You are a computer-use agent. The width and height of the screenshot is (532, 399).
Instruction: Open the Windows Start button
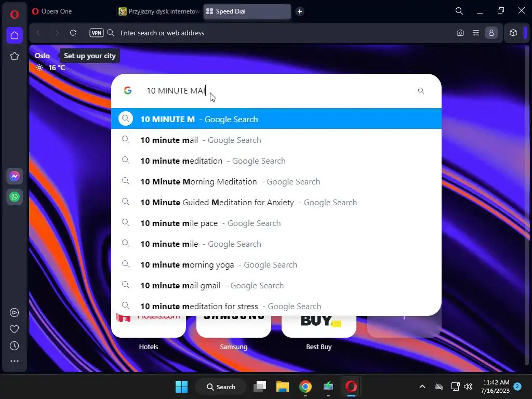click(x=181, y=387)
